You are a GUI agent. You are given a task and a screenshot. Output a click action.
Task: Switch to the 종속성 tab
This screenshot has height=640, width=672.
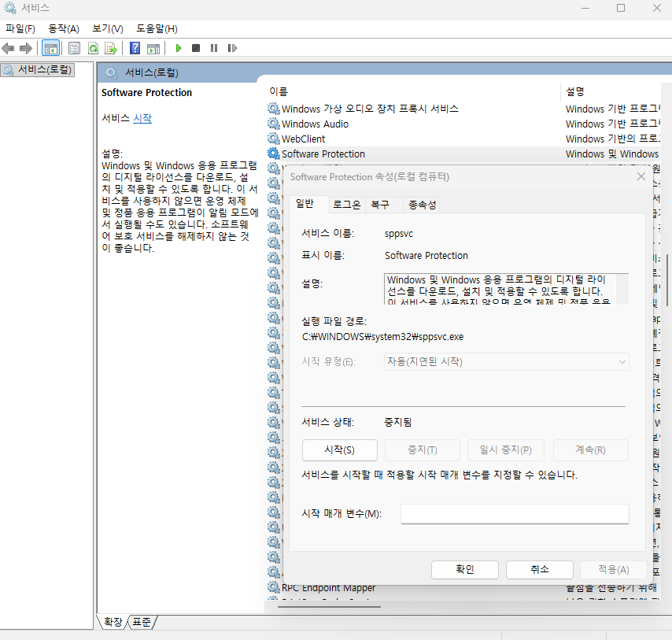(x=422, y=205)
